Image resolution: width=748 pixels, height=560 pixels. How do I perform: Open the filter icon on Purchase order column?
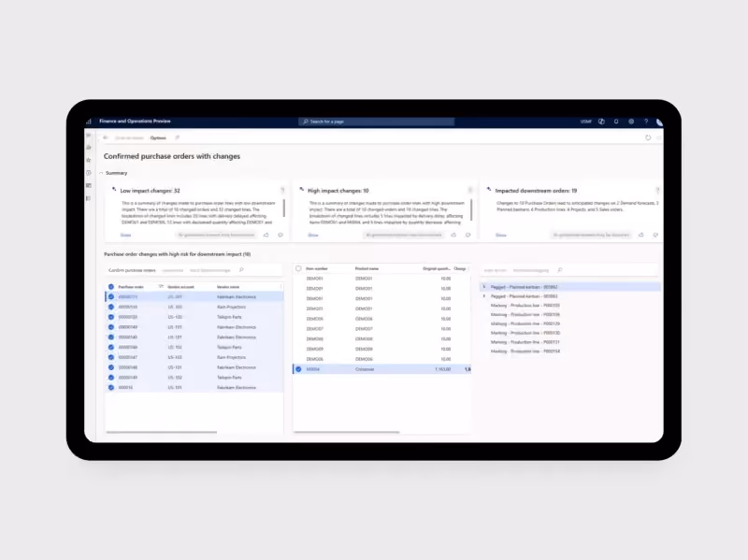coord(161,287)
